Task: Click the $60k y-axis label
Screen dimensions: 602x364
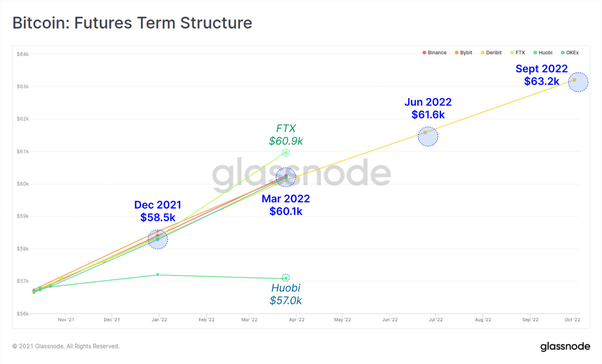Action: [x=23, y=184]
